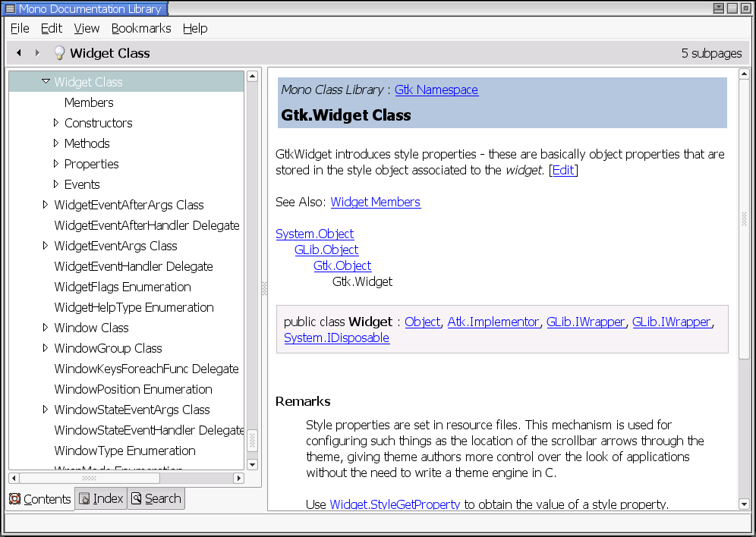Switch to the Contents tab
The width and height of the screenshot is (756, 537).
(x=40, y=499)
